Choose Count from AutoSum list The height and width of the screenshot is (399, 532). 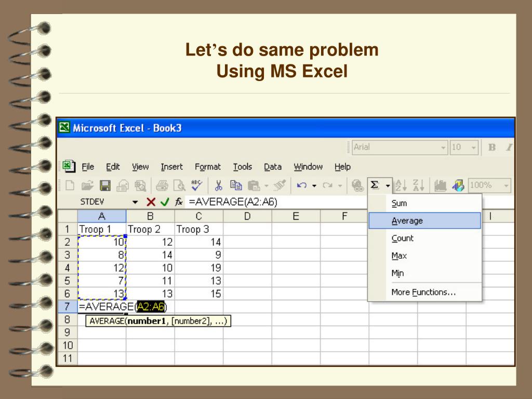[x=425, y=238]
